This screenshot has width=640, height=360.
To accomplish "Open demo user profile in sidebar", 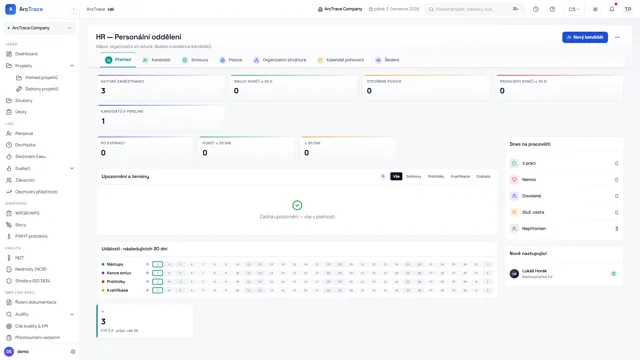I will (16, 351).
